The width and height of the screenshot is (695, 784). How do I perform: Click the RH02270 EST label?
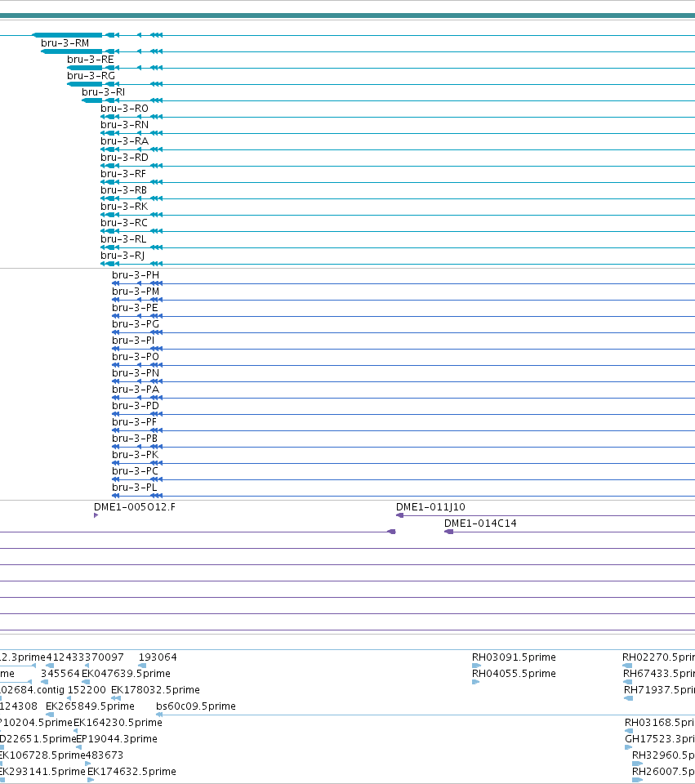(x=658, y=657)
